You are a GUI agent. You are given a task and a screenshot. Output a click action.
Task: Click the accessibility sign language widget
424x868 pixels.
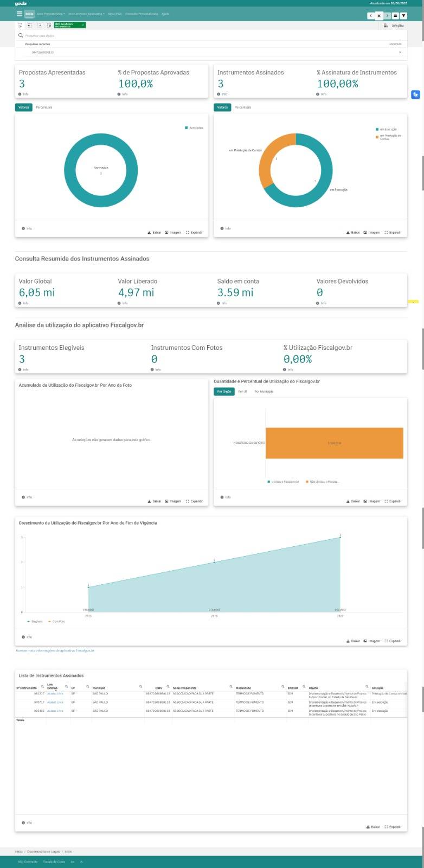(x=415, y=94)
